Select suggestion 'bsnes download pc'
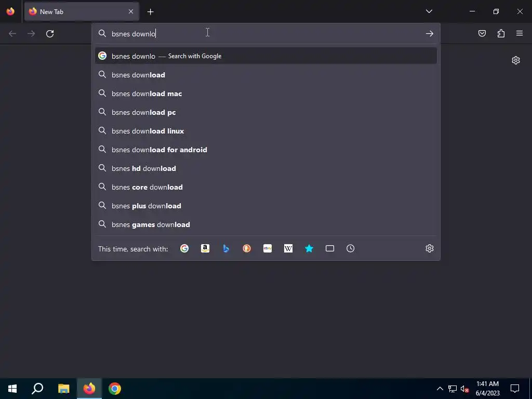The height and width of the screenshot is (399, 532). [266, 112]
